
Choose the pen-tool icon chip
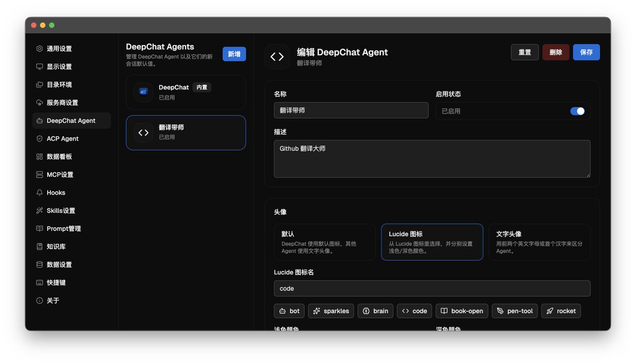[515, 311]
